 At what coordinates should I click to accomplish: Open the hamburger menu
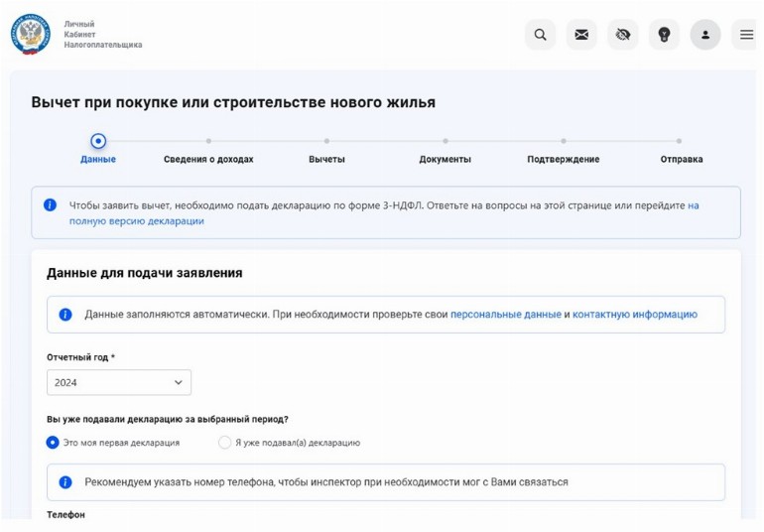coord(746,35)
